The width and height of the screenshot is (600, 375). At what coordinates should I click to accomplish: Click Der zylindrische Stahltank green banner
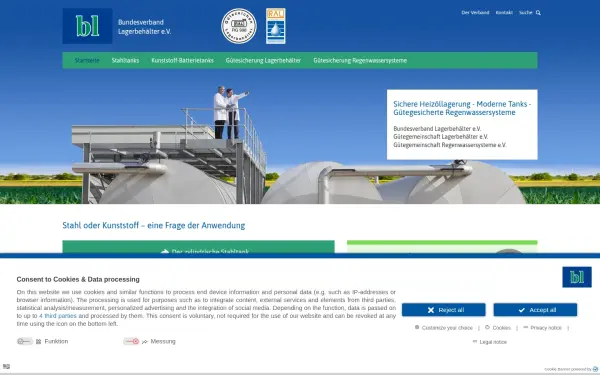pos(198,247)
